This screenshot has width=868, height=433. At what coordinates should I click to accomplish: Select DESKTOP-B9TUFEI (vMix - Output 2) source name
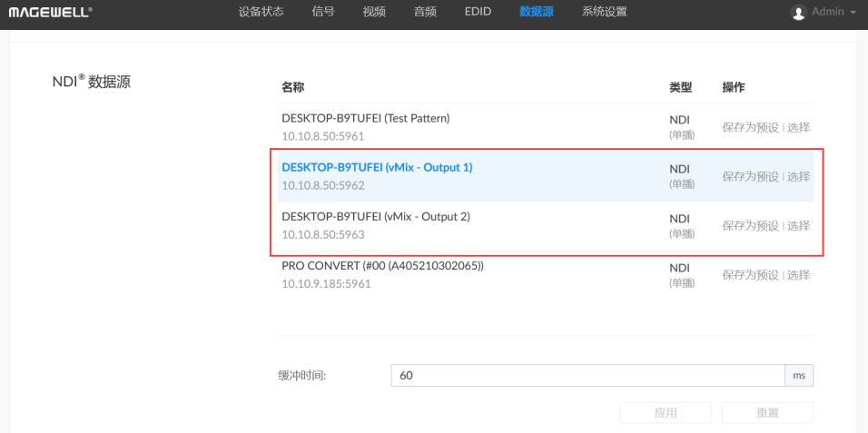coord(376,216)
